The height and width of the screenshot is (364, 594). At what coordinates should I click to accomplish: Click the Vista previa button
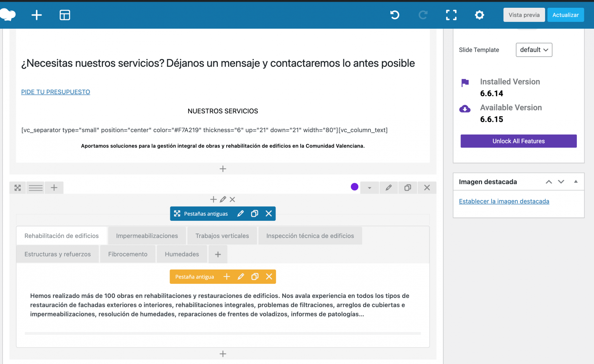point(524,15)
